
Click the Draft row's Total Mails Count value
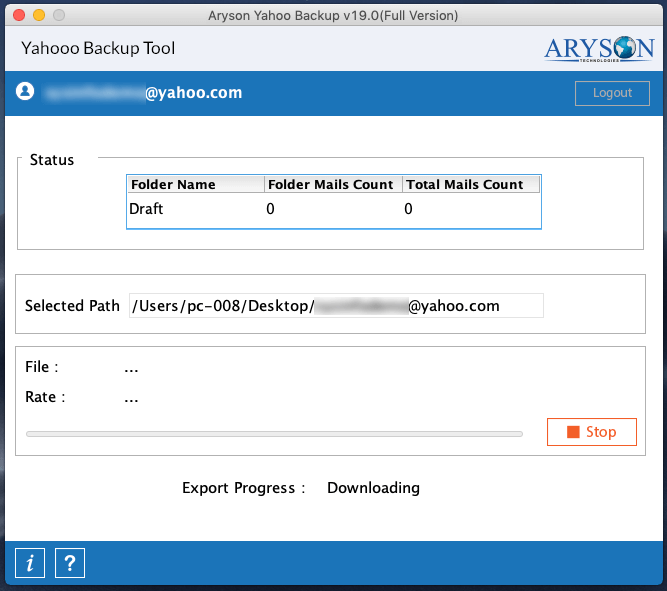coord(408,209)
